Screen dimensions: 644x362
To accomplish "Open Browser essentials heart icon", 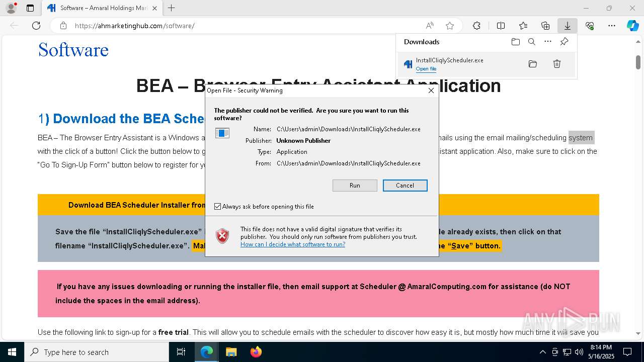I will click(x=590, y=26).
